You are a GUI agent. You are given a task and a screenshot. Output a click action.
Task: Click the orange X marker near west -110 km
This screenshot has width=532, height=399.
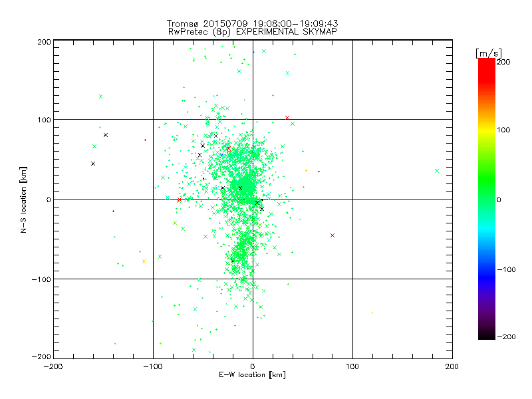(x=144, y=261)
